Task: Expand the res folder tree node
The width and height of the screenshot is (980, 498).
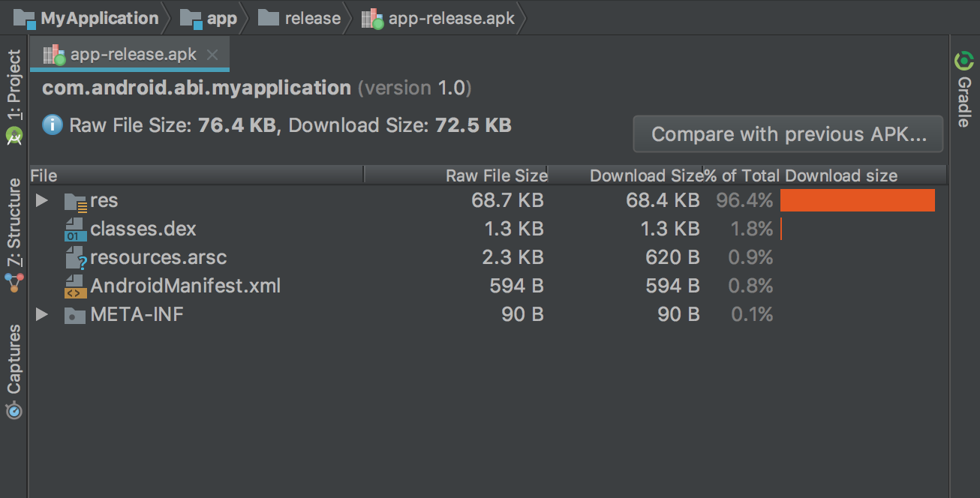Action: tap(42, 201)
